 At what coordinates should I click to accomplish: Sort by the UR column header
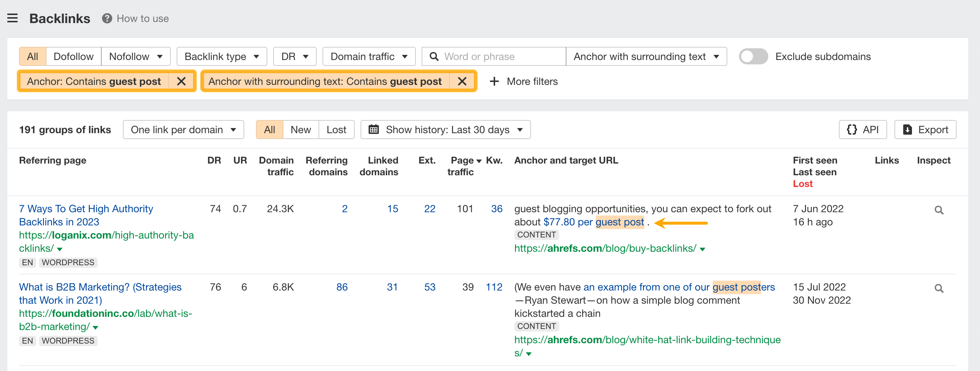pos(240,160)
